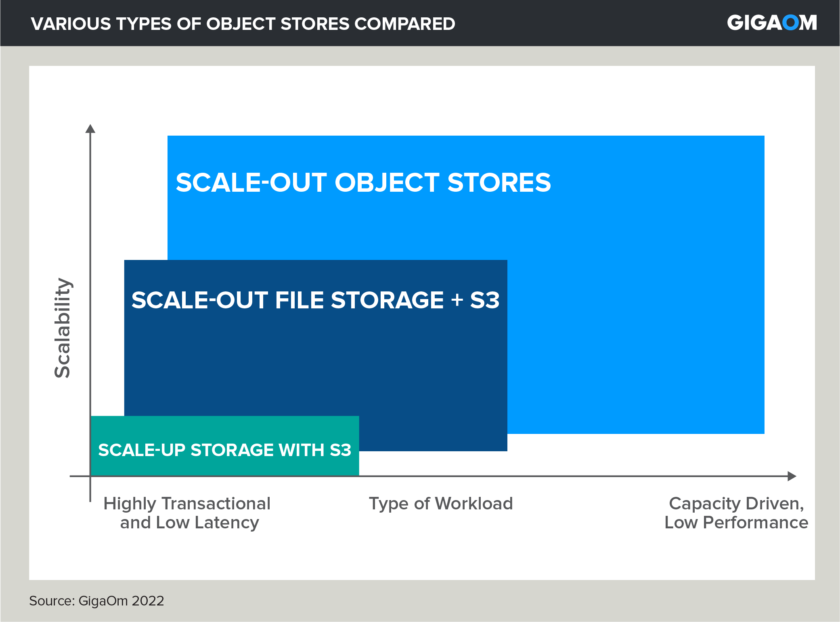This screenshot has height=622, width=840.
Task: Select the "SCALE-UP STORAGE WITH S3" label
Action: coord(224,450)
